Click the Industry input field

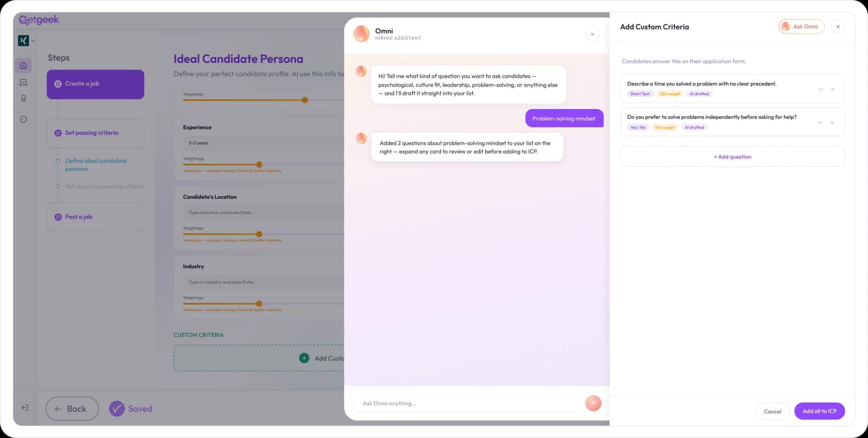point(263,282)
